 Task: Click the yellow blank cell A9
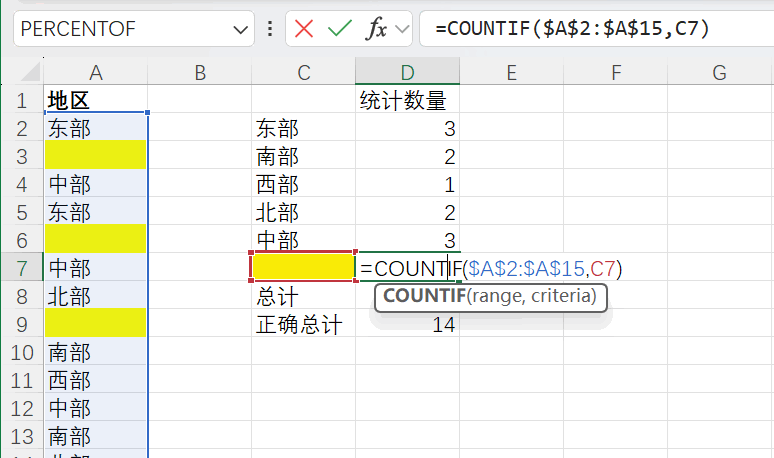pos(96,323)
